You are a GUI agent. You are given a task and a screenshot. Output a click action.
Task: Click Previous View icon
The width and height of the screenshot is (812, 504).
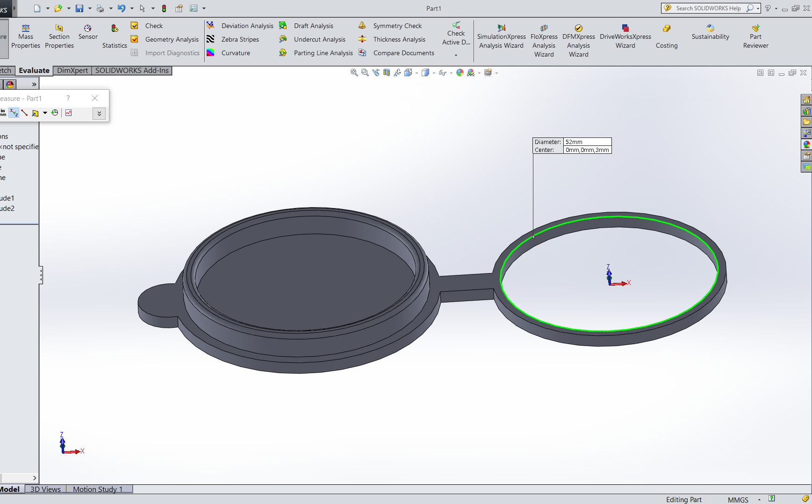[x=376, y=72]
